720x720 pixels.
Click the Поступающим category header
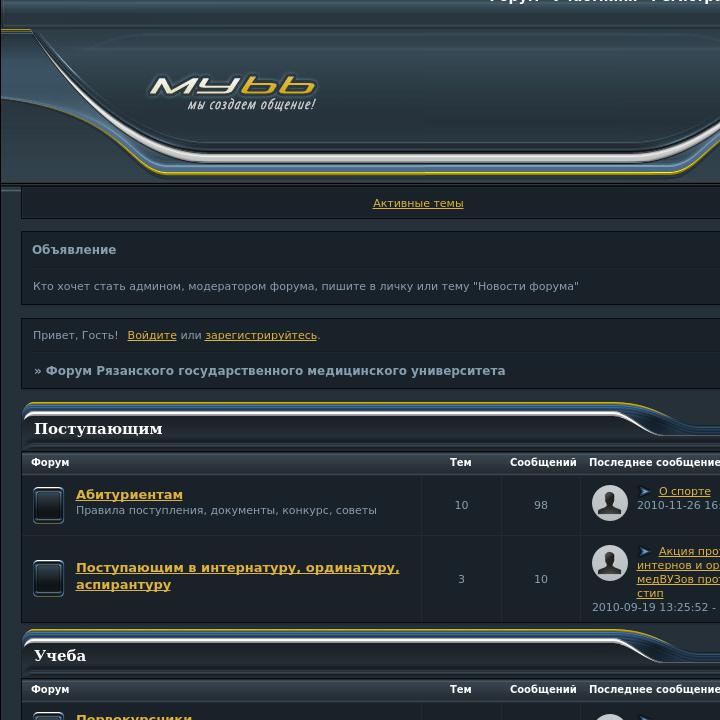coord(98,429)
